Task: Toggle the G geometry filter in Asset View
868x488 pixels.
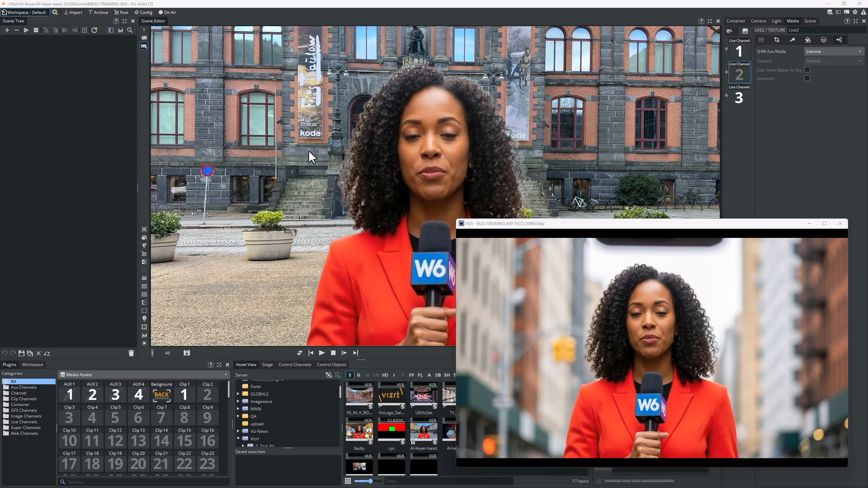Action: point(358,375)
